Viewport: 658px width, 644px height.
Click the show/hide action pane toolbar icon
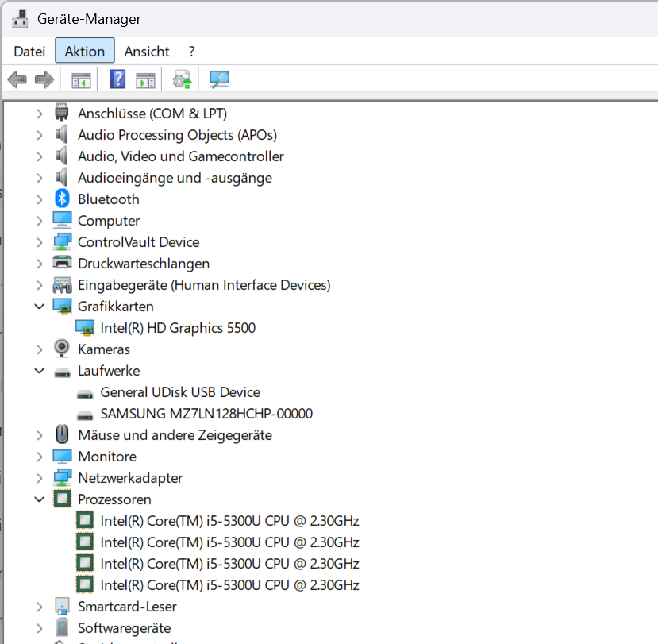(145, 79)
